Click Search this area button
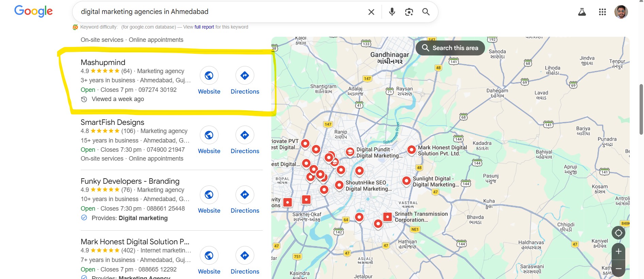Image resolution: width=644 pixels, height=279 pixels. tap(450, 48)
